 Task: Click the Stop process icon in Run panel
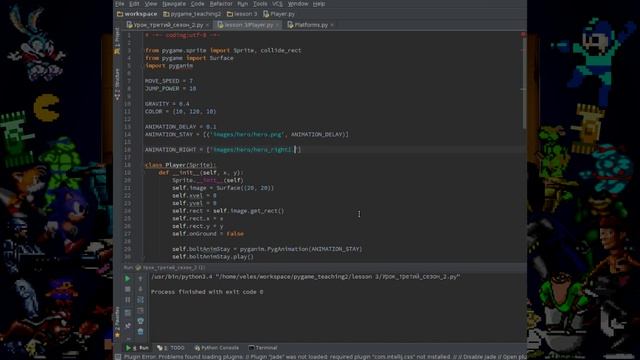point(127,289)
